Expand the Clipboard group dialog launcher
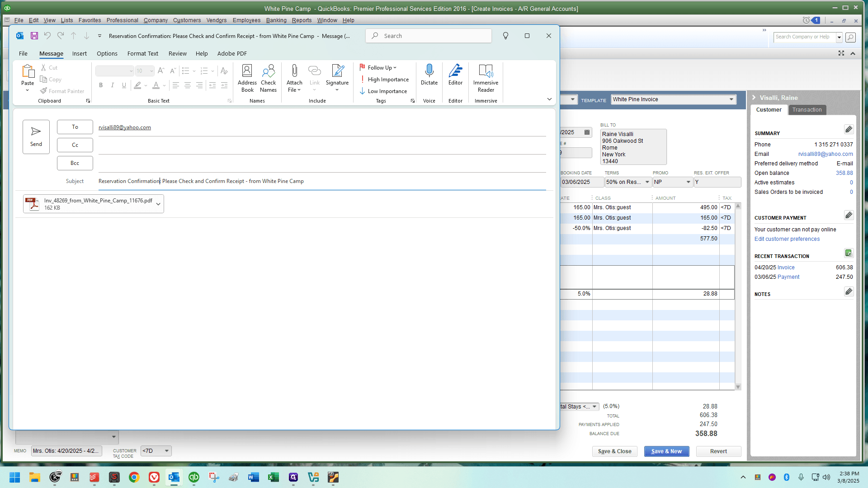Image resolution: width=868 pixels, height=488 pixels. [x=88, y=101]
